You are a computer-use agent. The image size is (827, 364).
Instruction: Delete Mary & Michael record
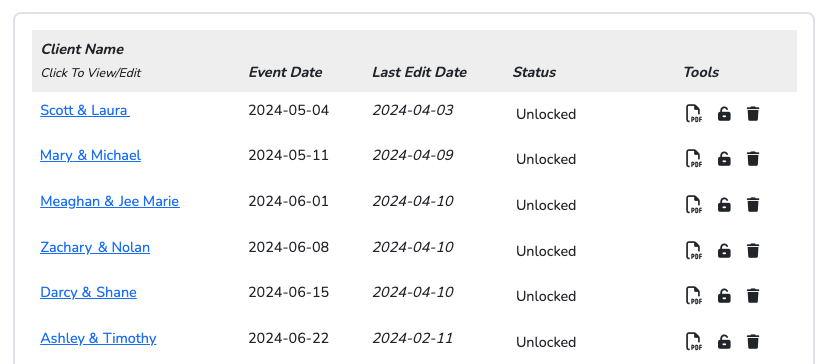pyautogui.click(x=753, y=159)
